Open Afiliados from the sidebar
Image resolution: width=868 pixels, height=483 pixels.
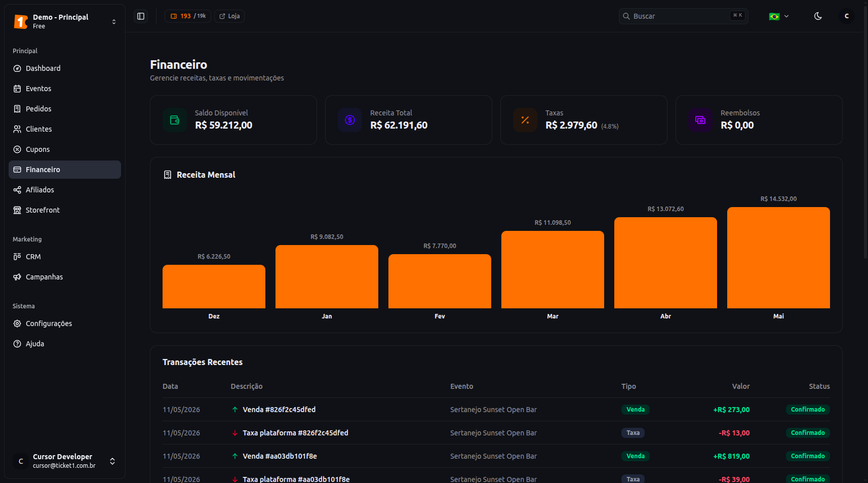[65, 190]
